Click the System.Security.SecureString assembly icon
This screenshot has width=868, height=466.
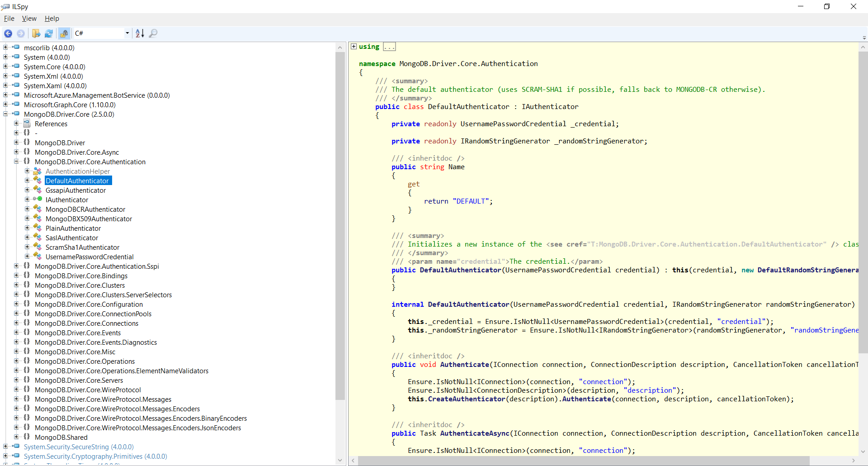[x=16, y=446]
